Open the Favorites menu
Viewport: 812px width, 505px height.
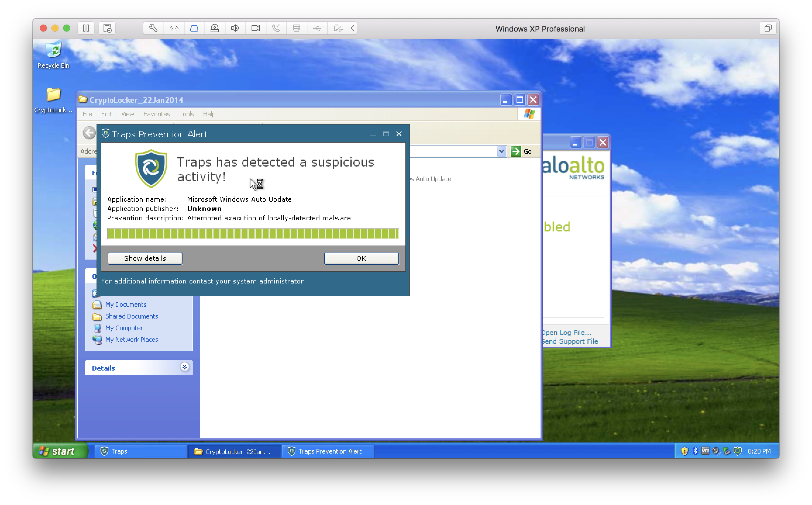pyautogui.click(x=156, y=114)
